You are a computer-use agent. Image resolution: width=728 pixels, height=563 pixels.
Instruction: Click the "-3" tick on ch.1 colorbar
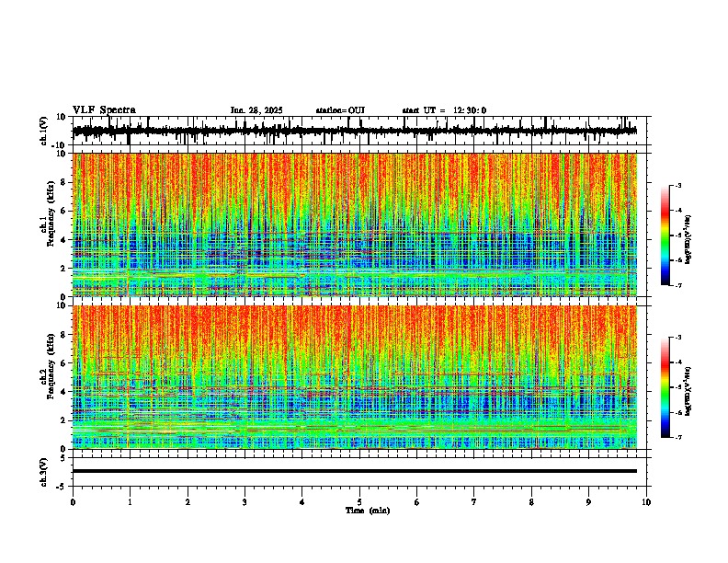(677, 185)
